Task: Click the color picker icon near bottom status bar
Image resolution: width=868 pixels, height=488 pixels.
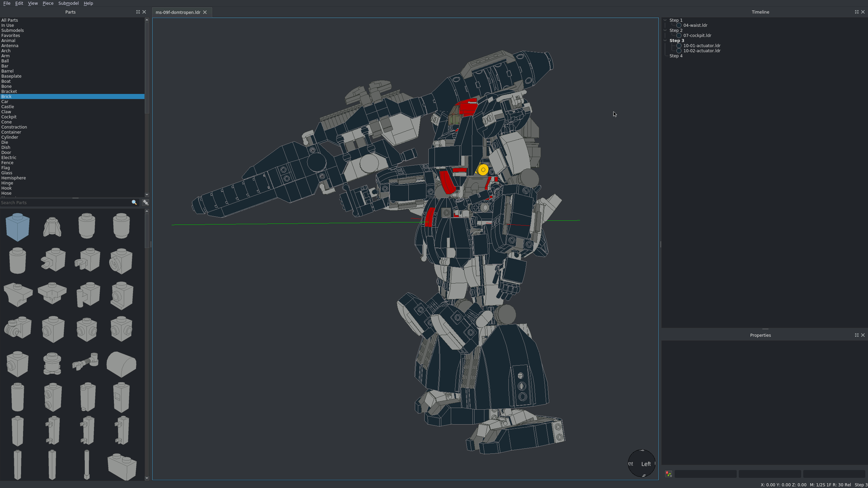Action: click(x=668, y=473)
